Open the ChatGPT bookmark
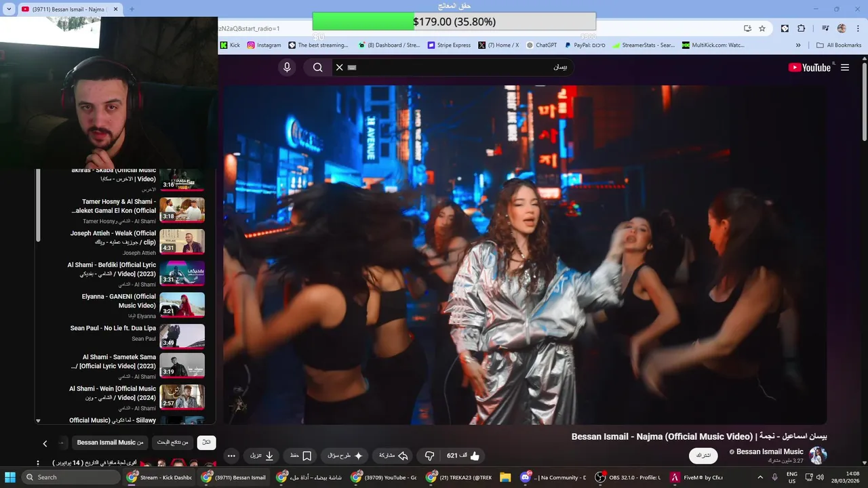The image size is (868, 488). [x=541, y=45]
